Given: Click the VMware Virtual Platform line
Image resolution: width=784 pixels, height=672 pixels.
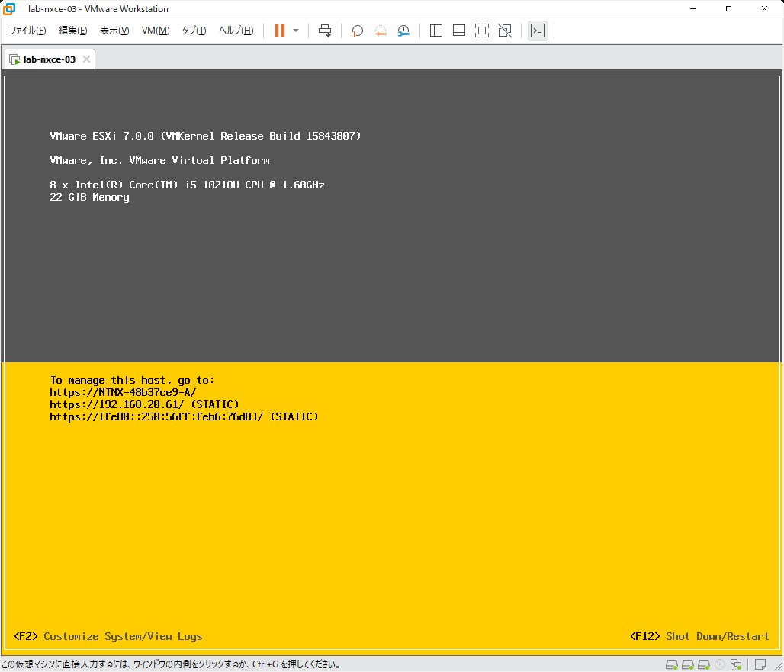Looking at the screenshot, I should 159,160.
